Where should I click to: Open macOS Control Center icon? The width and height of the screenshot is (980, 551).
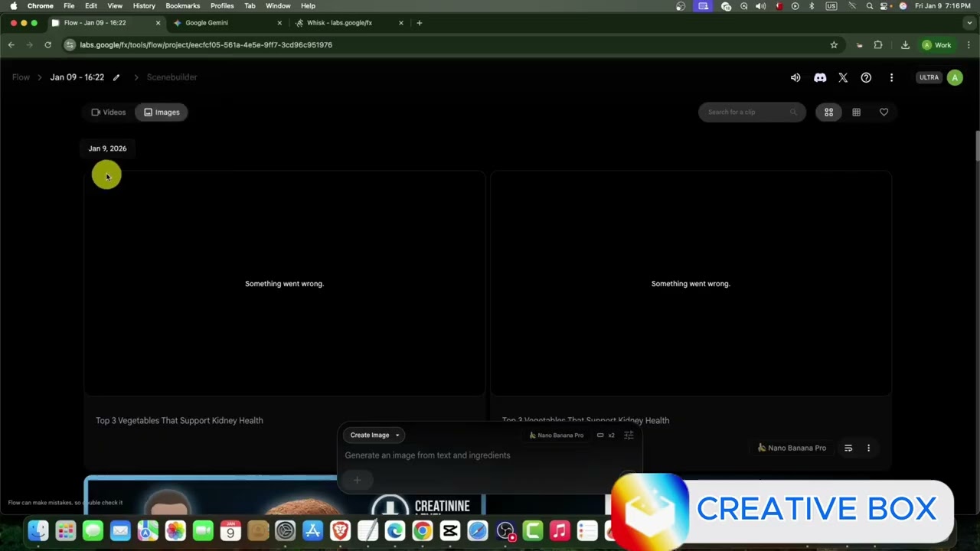tap(885, 6)
